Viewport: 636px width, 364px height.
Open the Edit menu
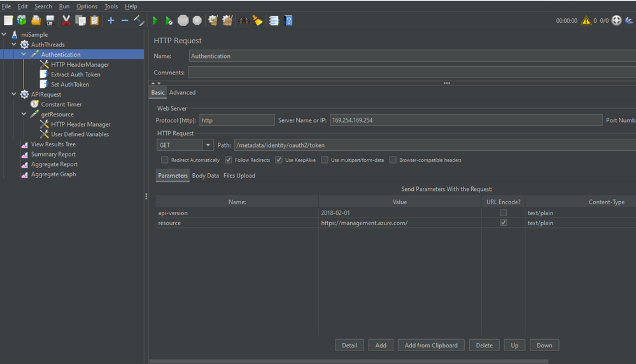23,6
